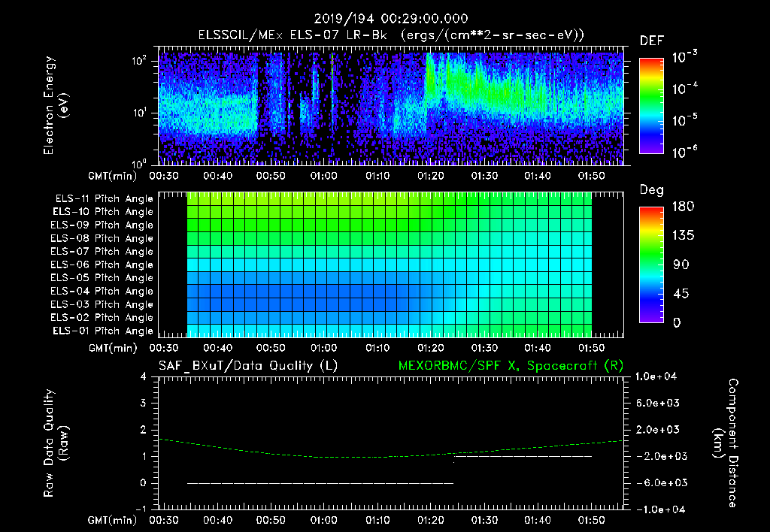Image resolution: width=770 pixels, height=532 pixels.
Task: Click the DEF color bar legend
Action: [x=651, y=106]
